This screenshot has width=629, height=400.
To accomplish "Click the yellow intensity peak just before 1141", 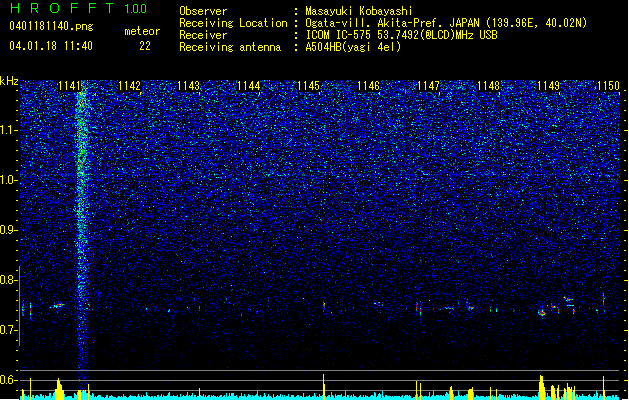I will (59, 388).
